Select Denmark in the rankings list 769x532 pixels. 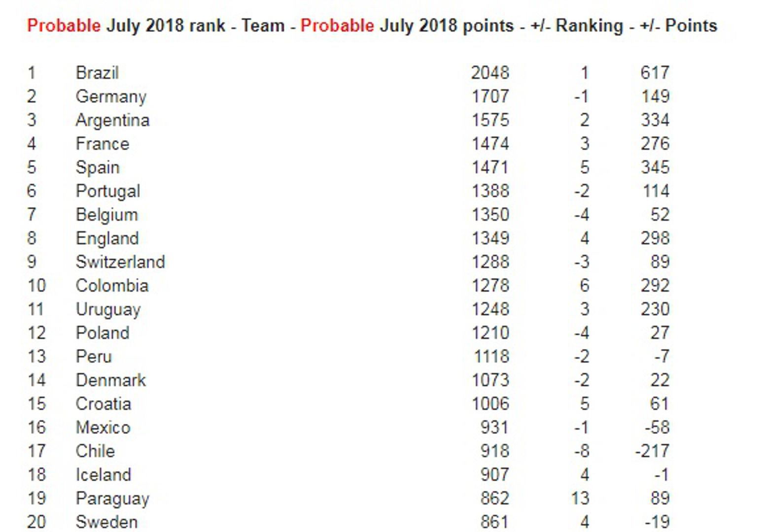[111, 380]
